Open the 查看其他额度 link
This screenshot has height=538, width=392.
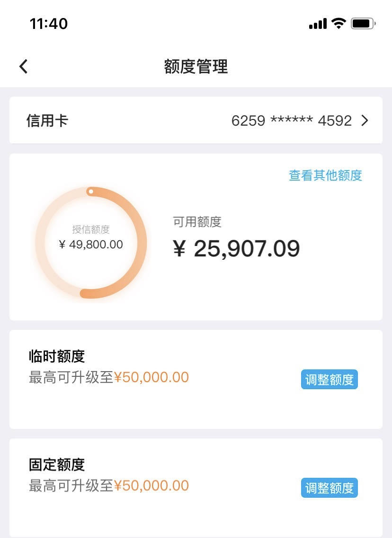coord(326,175)
